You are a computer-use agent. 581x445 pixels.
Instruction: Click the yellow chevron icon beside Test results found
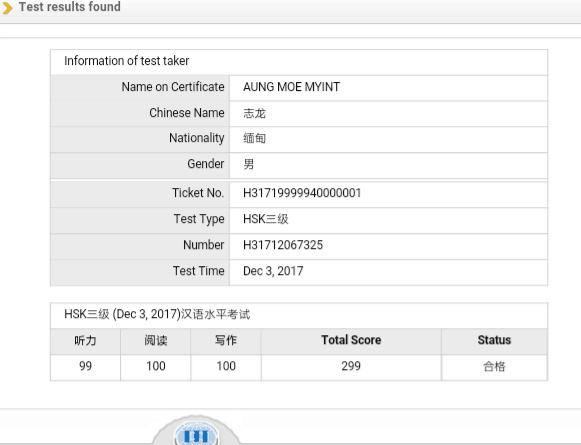[x=7, y=7]
